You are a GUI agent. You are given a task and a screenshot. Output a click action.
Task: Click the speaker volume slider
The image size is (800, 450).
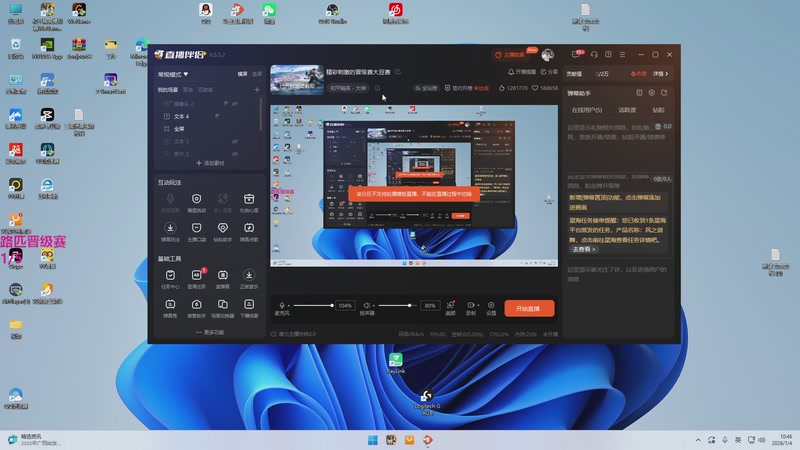click(x=397, y=306)
